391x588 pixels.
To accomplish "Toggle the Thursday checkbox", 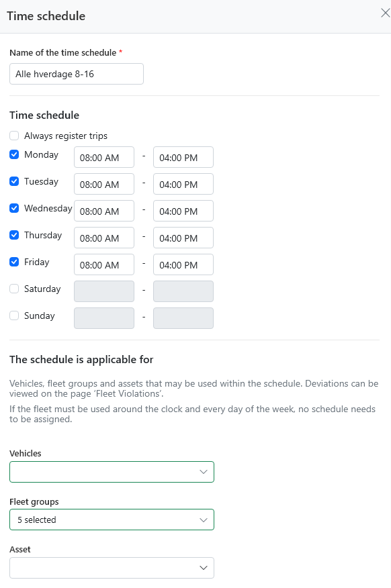I will click(14, 235).
